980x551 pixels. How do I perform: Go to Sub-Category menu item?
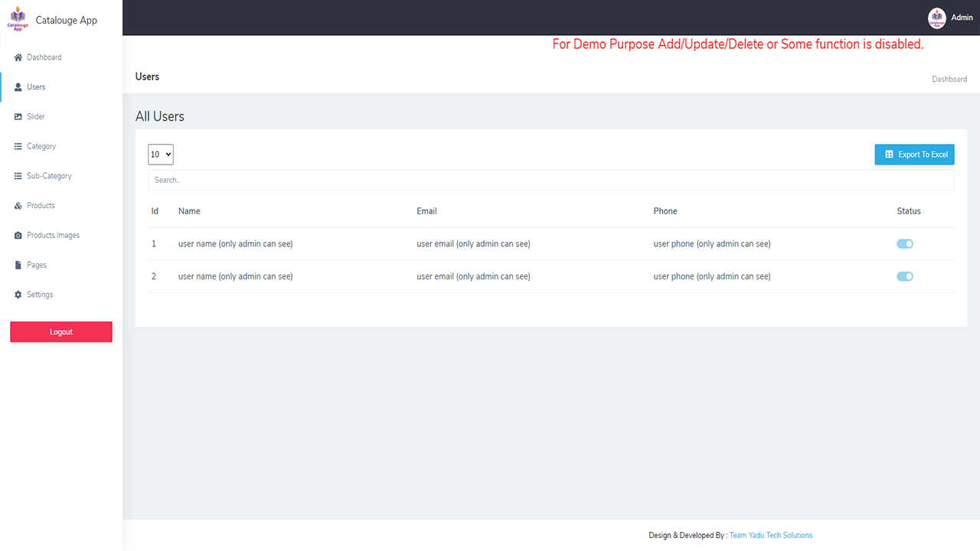[x=61, y=176]
